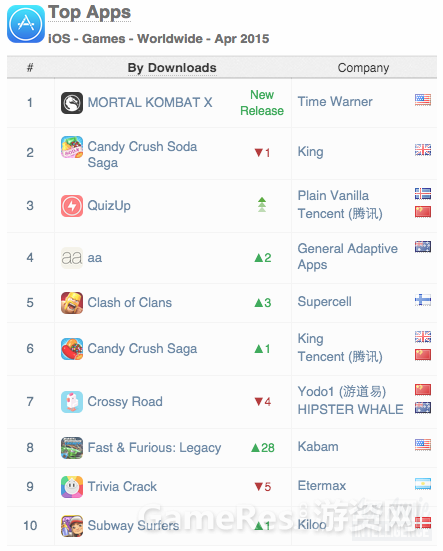443x551 pixels.
Task: Click the up 28 rank change for Fast & Furious
Action: coord(263,448)
